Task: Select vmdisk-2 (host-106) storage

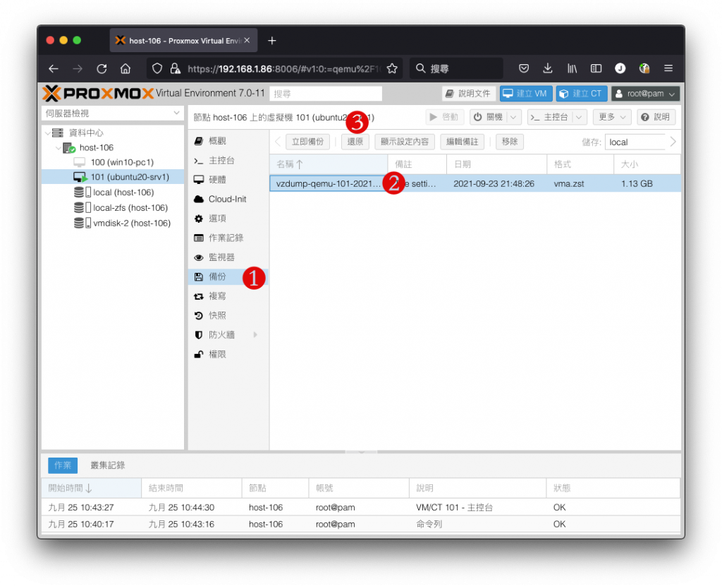Action: click(113, 223)
